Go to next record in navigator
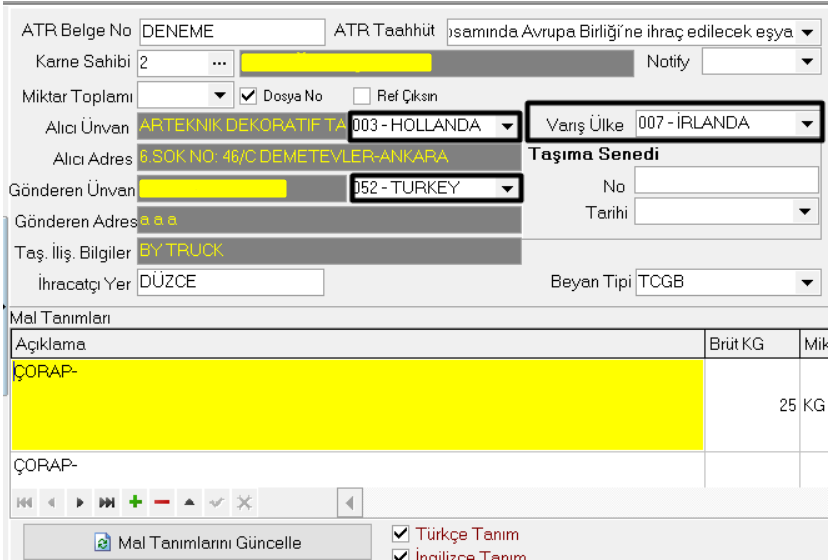The width and height of the screenshot is (834, 560). [80, 502]
